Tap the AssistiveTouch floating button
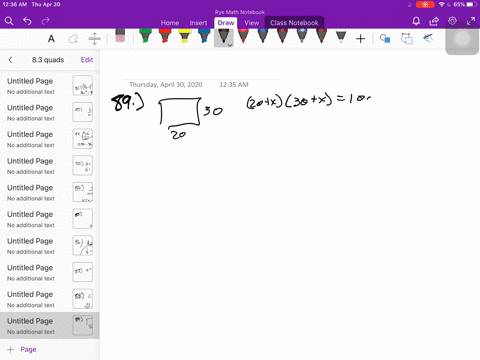This screenshot has height=360, width=480. [462, 39]
